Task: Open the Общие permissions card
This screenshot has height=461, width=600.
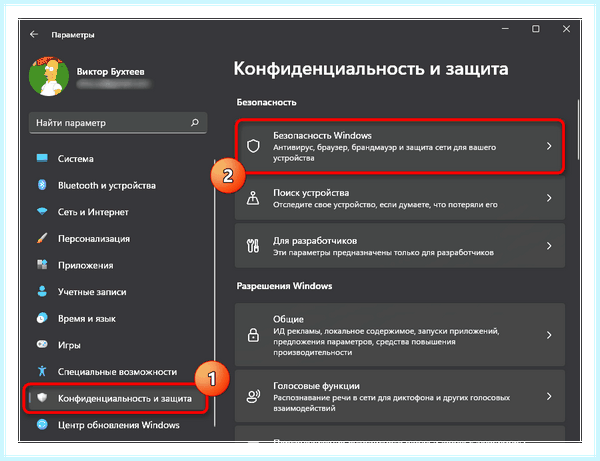Action: (399, 335)
